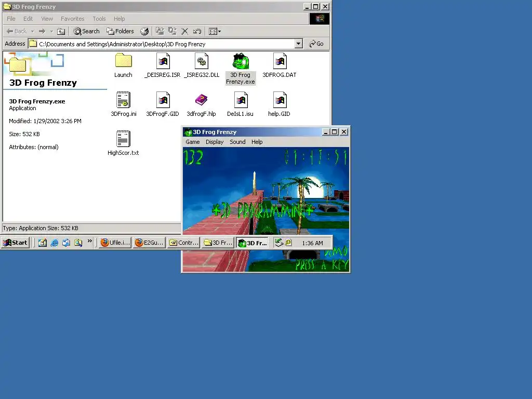The image size is (532, 399).
Task: Click the Back button in Explorer
Action: 17,31
